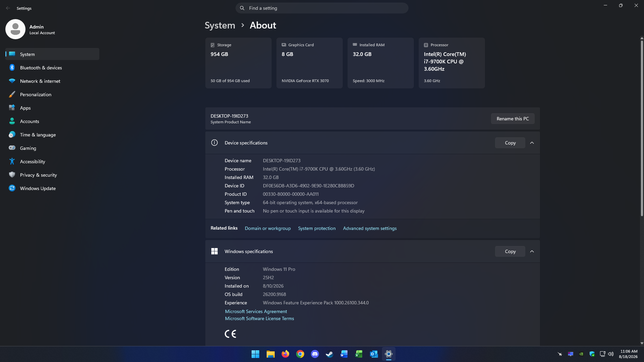Copy the Device specifications

coord(510,143)
